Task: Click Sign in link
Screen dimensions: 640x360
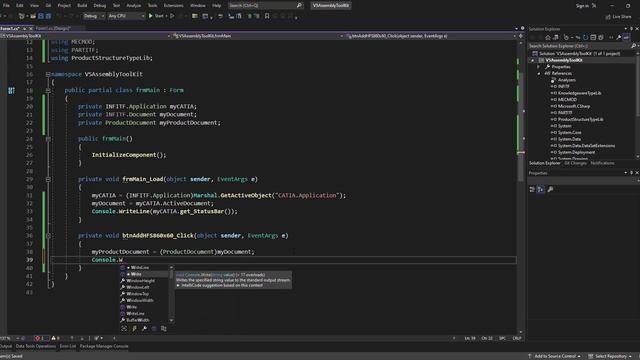Action: tap(582, 6)
